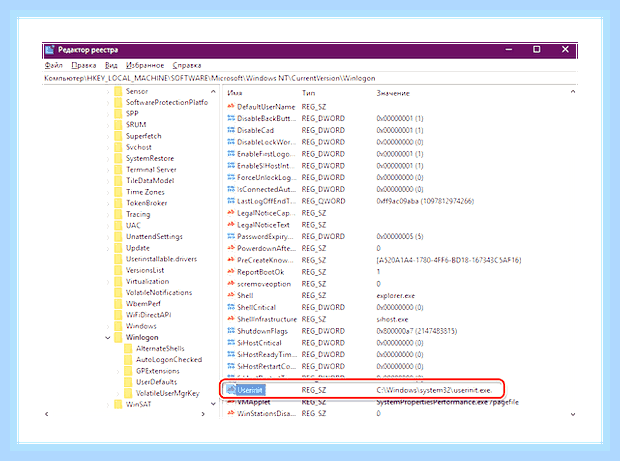Click the Superfetch folder icon

click(x=118, y=136)
